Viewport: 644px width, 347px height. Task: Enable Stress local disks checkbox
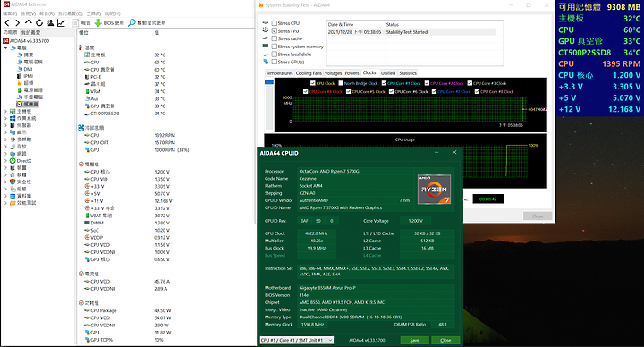(x=275, y=55)
